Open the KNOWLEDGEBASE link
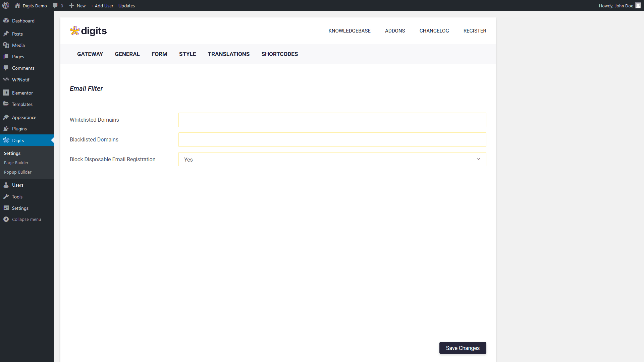Screen dimensions: 644x362 click(350, 31)
